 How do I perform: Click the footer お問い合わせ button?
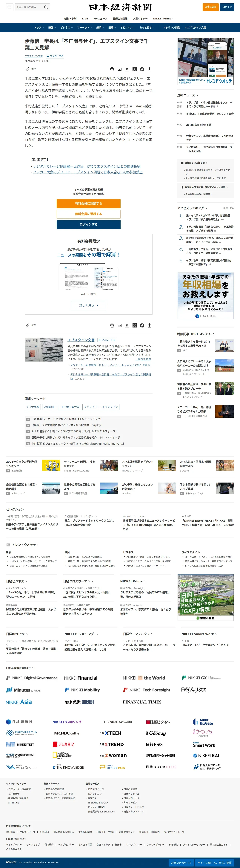click(181, 863)
